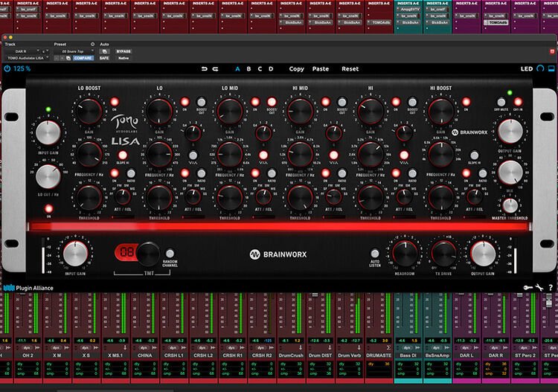Click the Reset button in plugin toolbar
Image resolution: width=558 pixels, height=392 pixels.
coord(350,69)
